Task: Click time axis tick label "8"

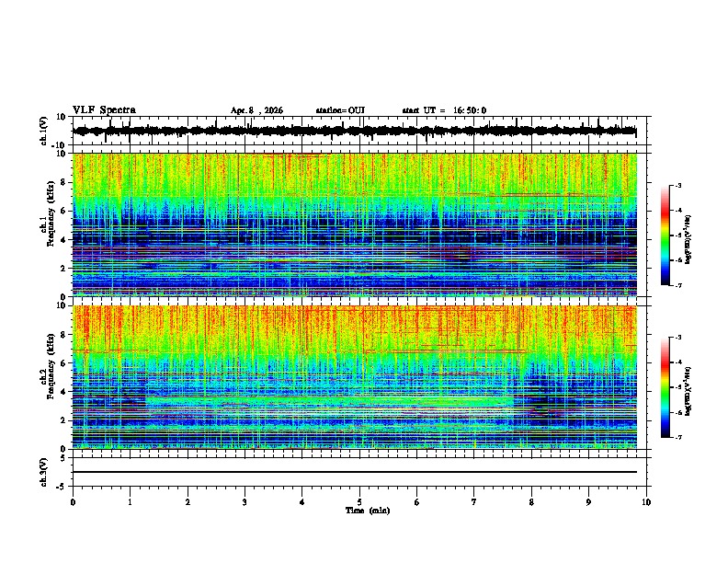Action: [531, 502]
